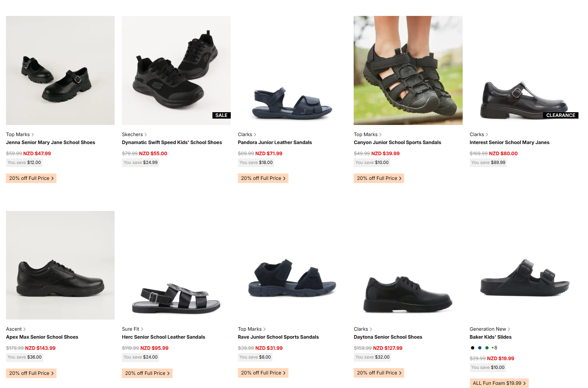Click the 20% off Full Price tag under Jenna shoes
The width and height of the screenshot is (588, 388).
[x=31, y=178]
